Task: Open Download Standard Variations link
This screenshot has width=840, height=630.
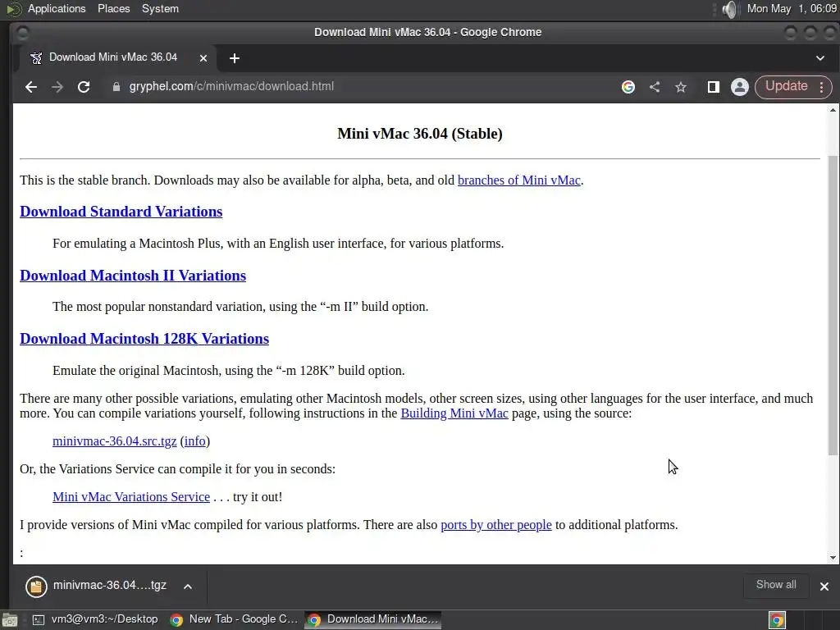Action: coord(121,212)
